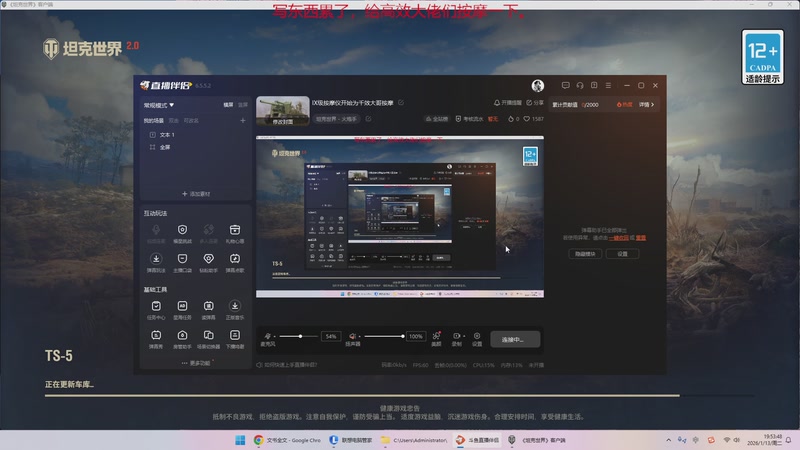Viewport: 800px width, 450px height.
Task: Click the 重置 link in right panel
Action: pyautogui.click(x=641, y=238)
